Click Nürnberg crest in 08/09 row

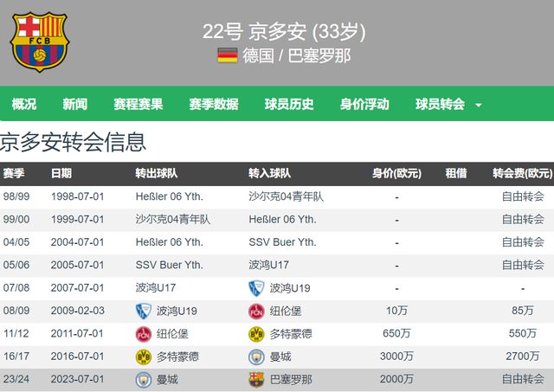256,312
